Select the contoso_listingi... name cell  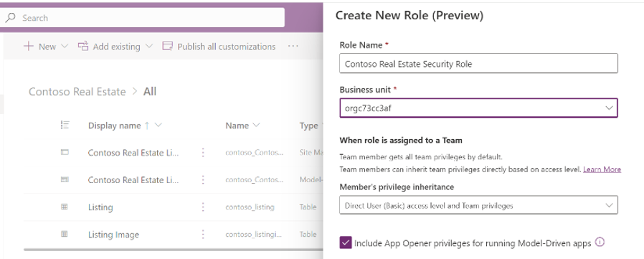254,235
